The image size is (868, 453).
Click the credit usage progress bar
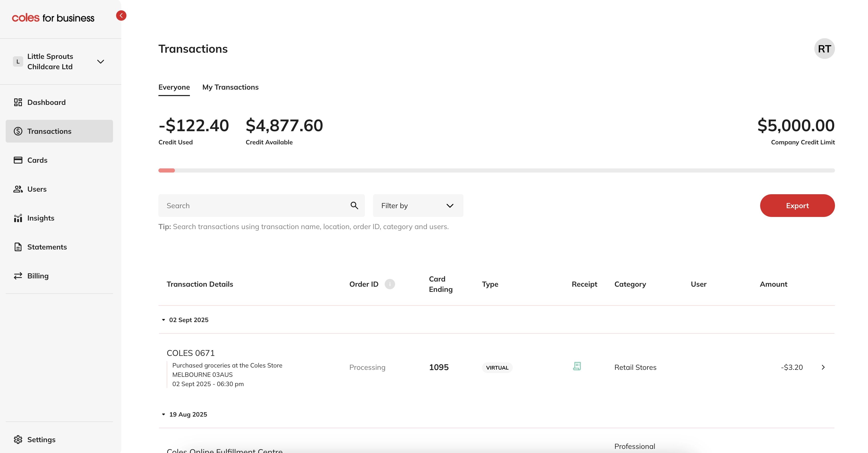click(x=496, y=170)
